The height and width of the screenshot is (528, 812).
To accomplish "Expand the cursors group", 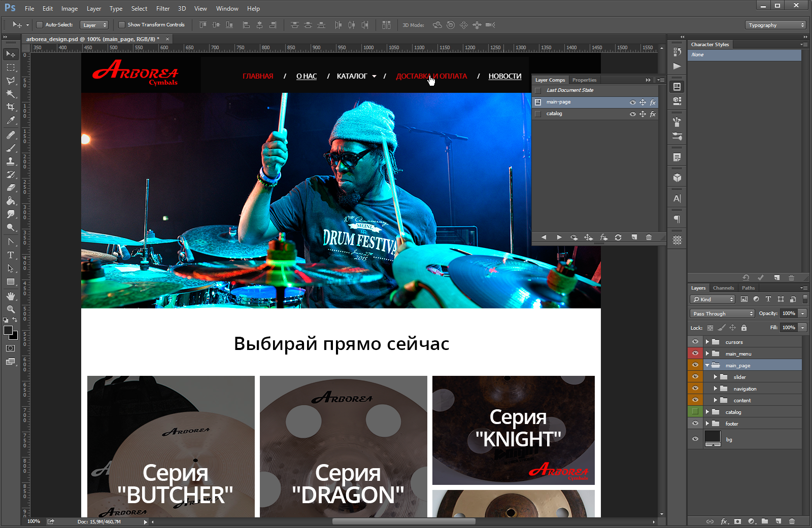I will point(707,342).
